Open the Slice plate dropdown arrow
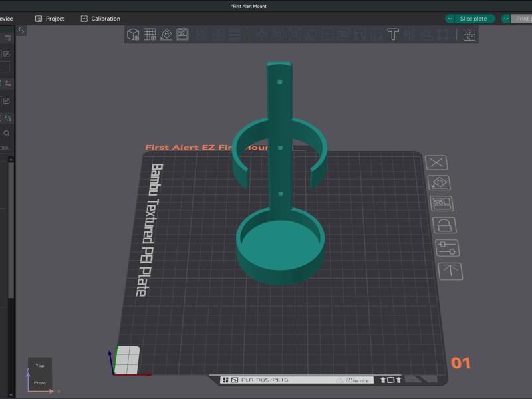The height and width of the screenshot is (399, 532). (x=450, y=19)
